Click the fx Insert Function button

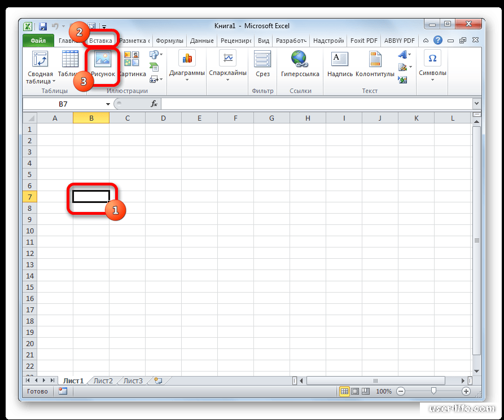coord(154,104)
